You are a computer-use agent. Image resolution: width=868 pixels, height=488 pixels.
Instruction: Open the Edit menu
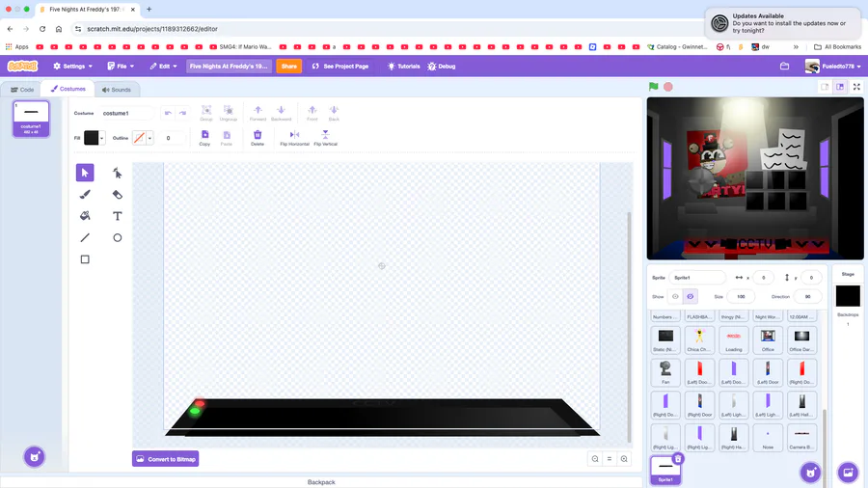(163, 66)
